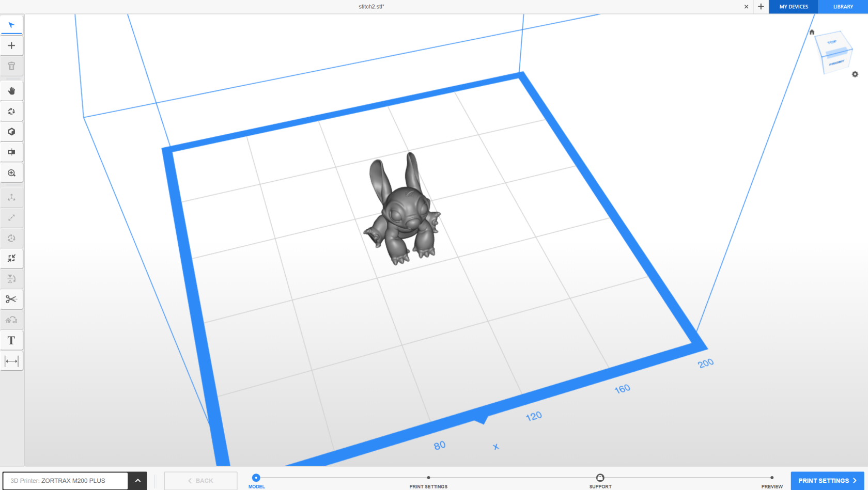This screenshot has height=490, width=868.
Task: Select the orbit view rotation tool
Action: [x=11, y=112]
